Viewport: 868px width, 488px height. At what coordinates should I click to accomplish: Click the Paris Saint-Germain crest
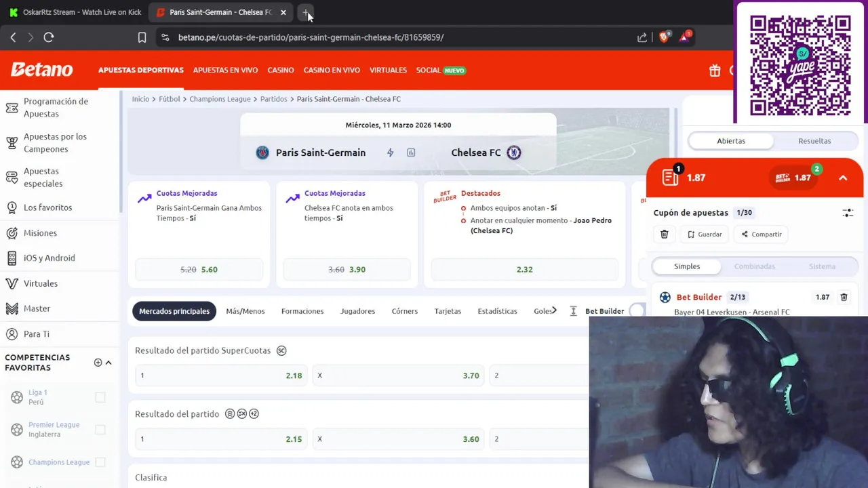[262, 152]
